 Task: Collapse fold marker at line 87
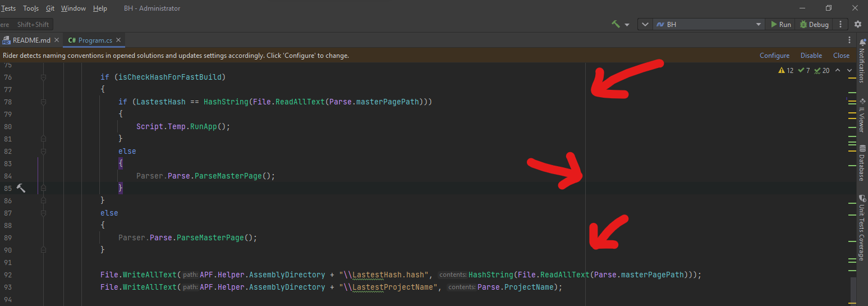point(43,213)
